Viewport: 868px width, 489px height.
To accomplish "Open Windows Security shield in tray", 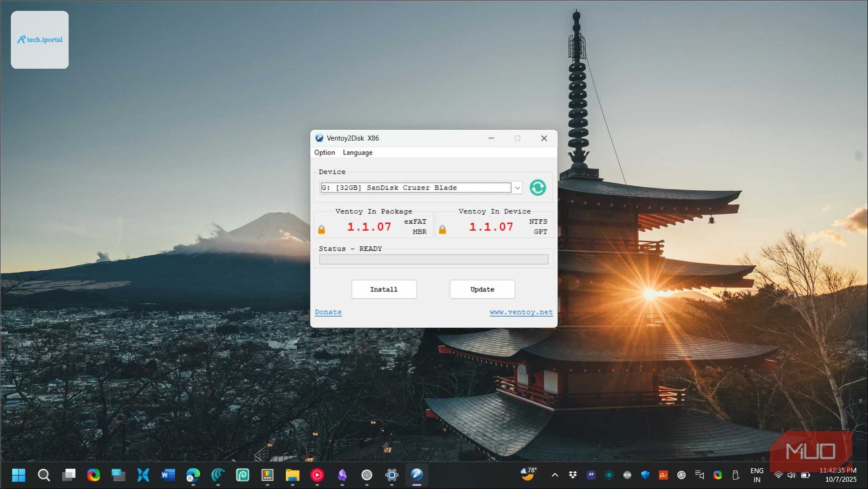I will coord(645,475).
